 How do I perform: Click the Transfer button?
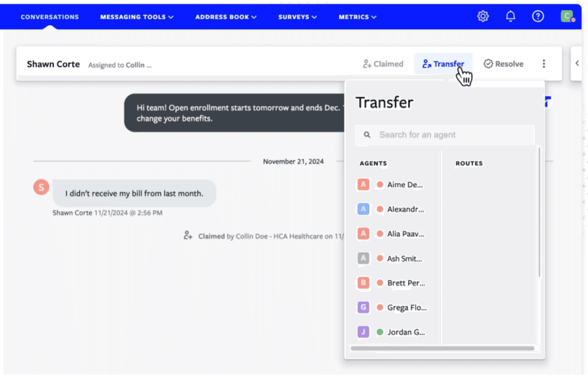[443, 64]
